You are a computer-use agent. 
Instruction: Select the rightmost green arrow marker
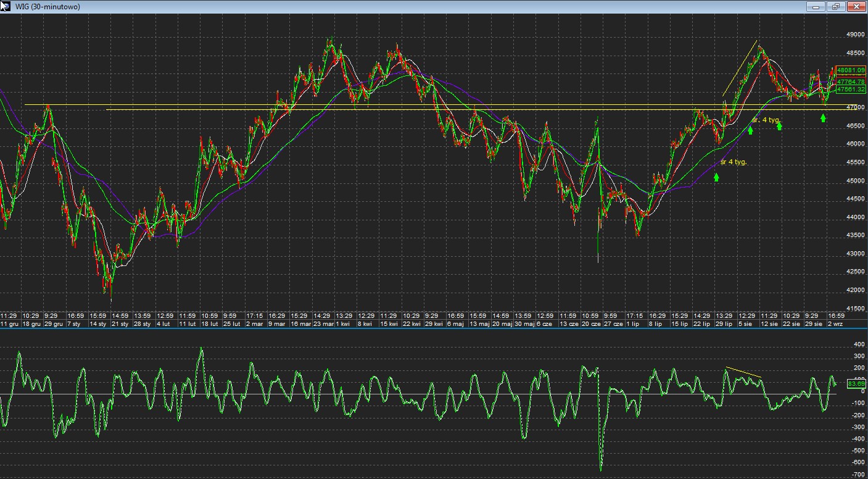[x=823, y=118]
